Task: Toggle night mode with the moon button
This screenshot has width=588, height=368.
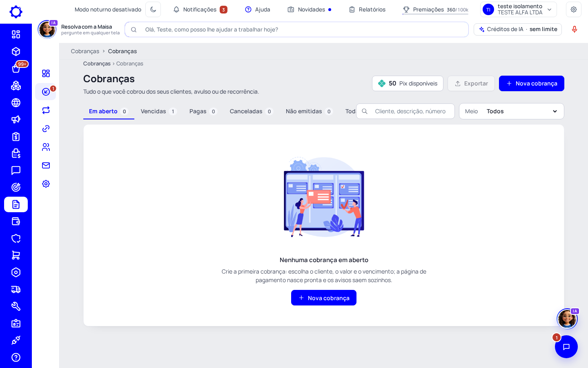Action: pyautogui.click(x=153, y=9)
